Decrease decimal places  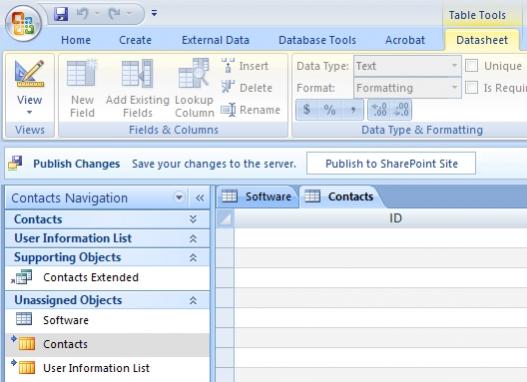coord(401,110)
